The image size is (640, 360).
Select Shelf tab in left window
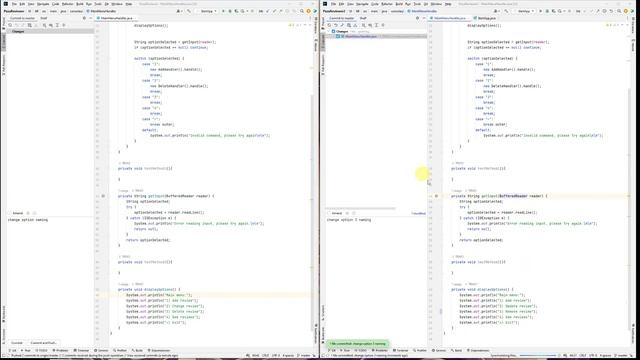44,18
